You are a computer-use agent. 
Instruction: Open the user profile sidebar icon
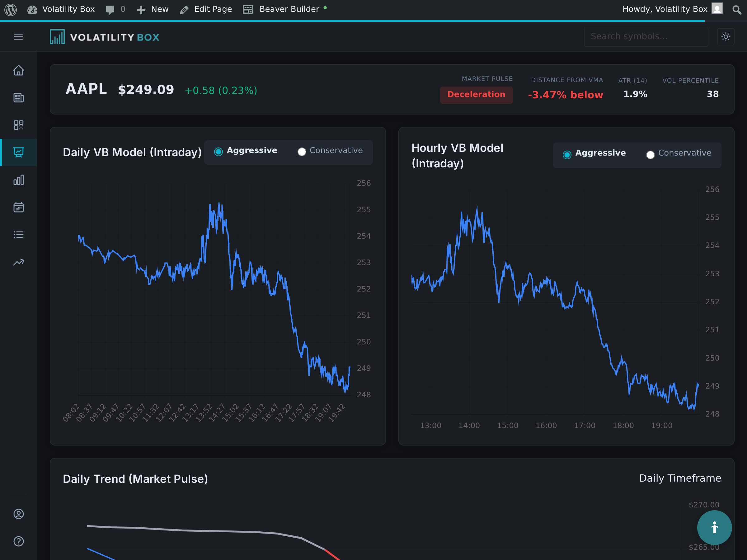(x=19, y=514)
